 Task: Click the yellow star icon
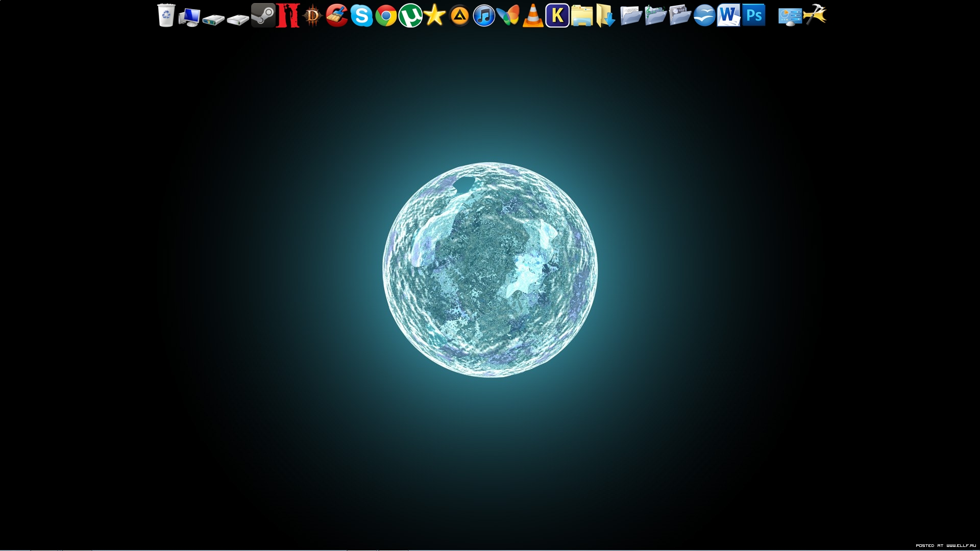pyautogui.click(x=435, y=15)
